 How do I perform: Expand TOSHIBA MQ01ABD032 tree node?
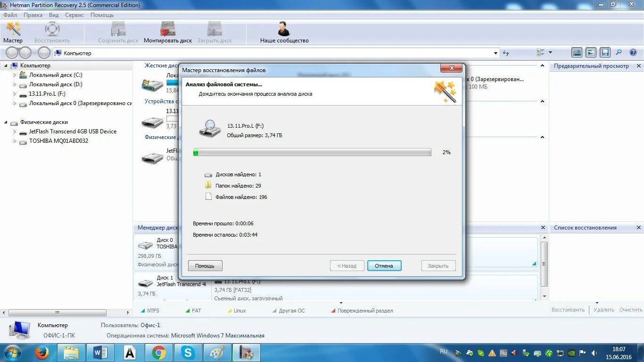tap(15, 141)
